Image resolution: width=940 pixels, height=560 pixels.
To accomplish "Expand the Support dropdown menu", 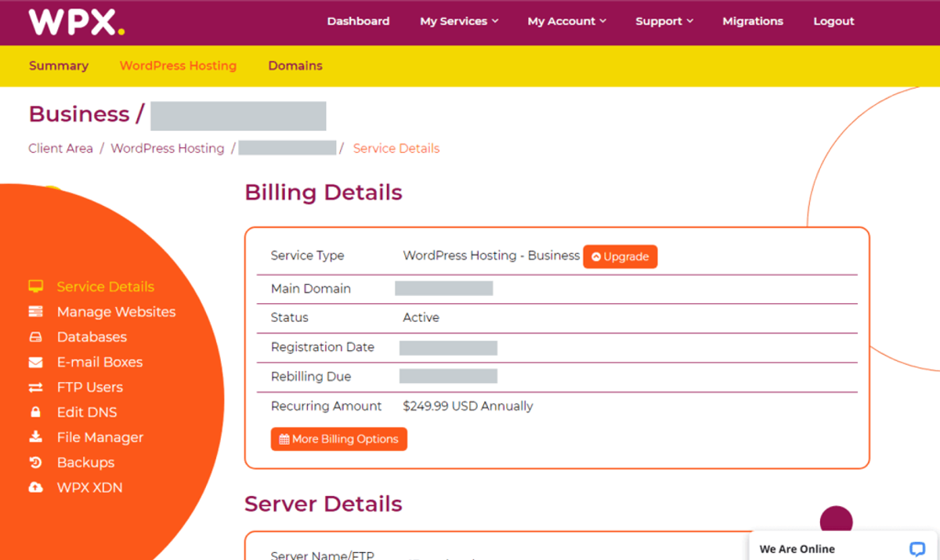I will click(664, 21).
